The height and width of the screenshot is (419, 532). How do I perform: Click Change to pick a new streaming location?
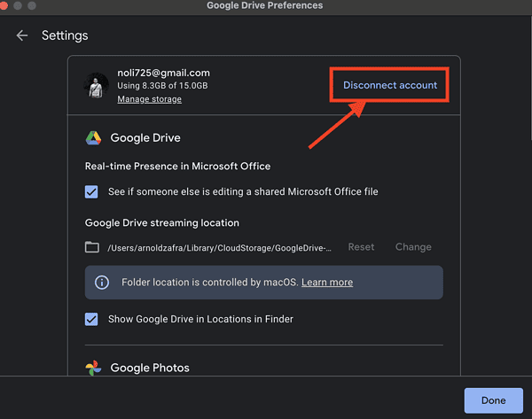pyautogui.click(x=413, y=247)
